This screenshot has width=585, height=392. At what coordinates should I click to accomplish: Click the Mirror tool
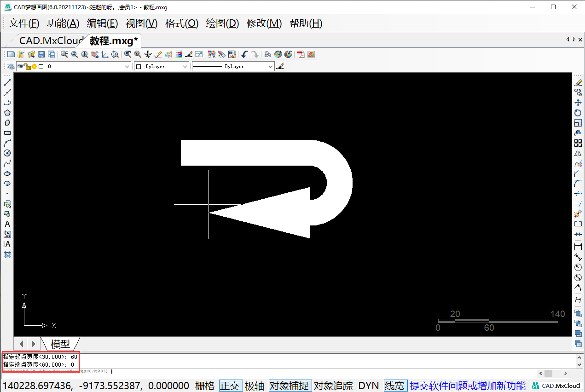pos(578,153)
